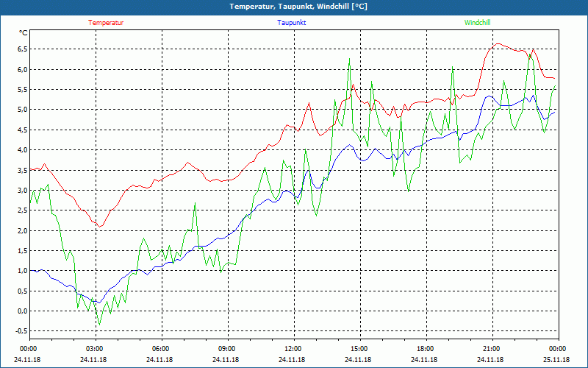This screenshot has width=588, height=368.
Task: Click the green Windchill peak before 15:00
Action: [350, 59]
